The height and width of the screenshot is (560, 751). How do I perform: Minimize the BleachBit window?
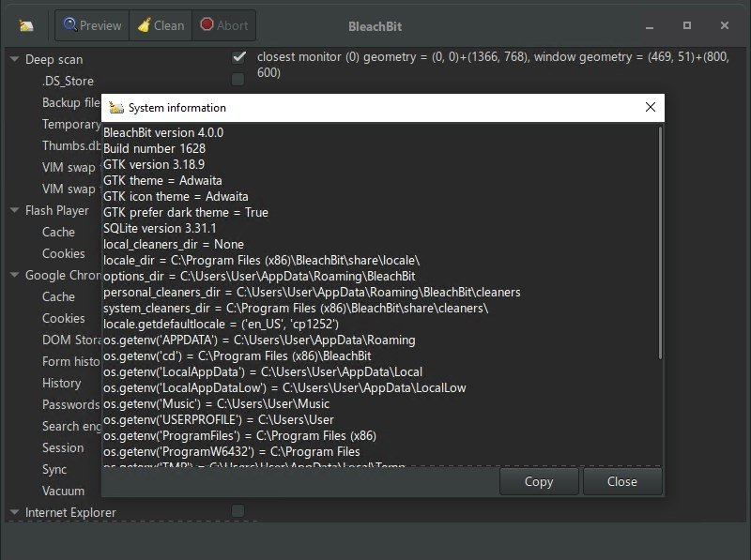[x=650, y=26]
